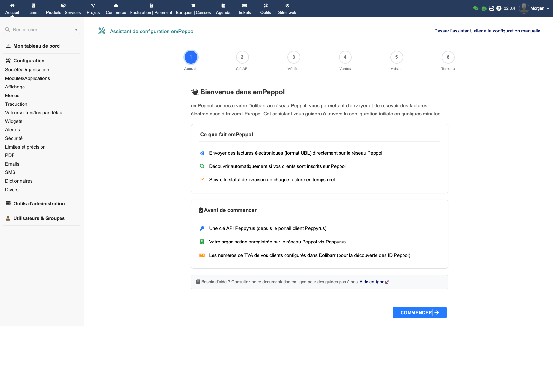Screen dimensions: 553x392
Task: Open the Tickets top menu
Action: tap(244, 9)
